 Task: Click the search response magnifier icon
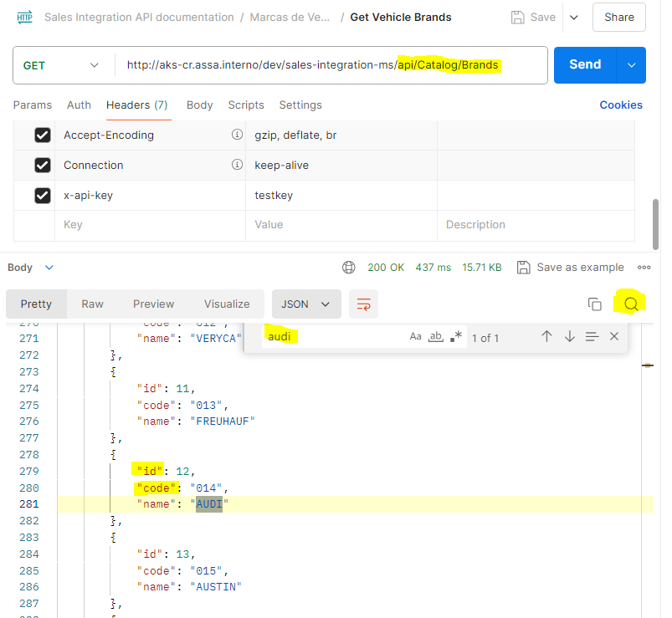[631, 304]
